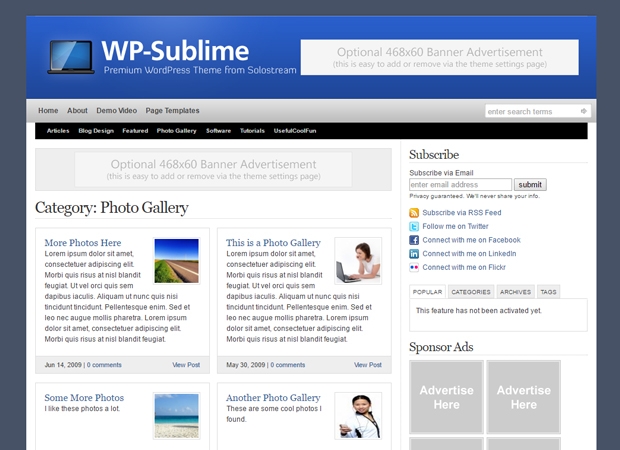This screenshot has width=620, height=450.
Task: Click the Subscribe via Email label
Action: click(441, 173)
